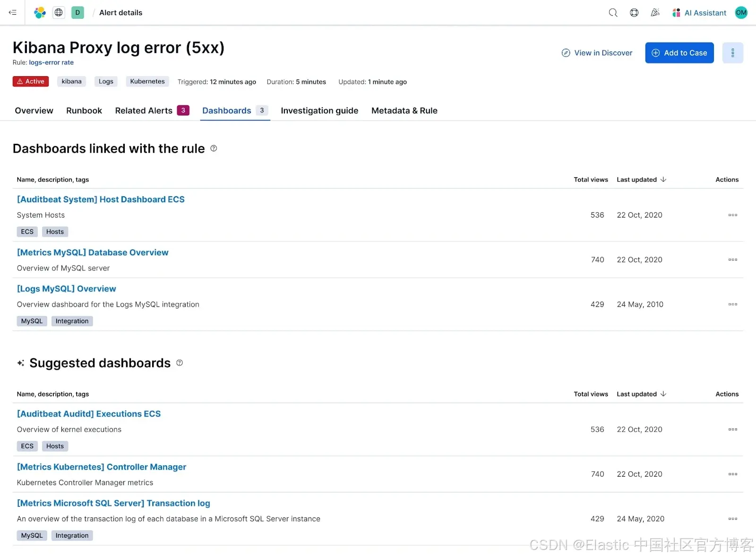Viewport: 756px width, 558px height.
Task: Select the D space avatar
Action: pos(77,12)
